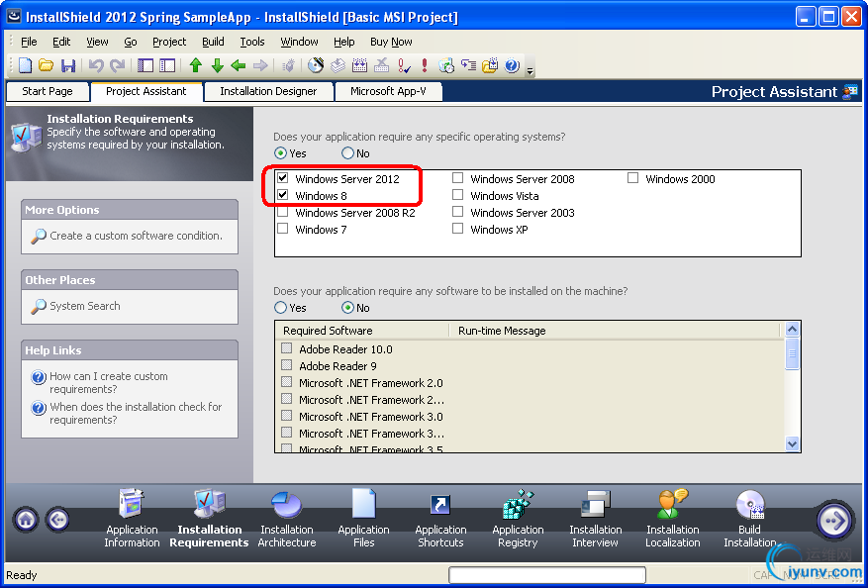Screen dimensions: 868x588
Task: Click the red exclamation mark toolbar icon
Action: click(x=425, y=65)
